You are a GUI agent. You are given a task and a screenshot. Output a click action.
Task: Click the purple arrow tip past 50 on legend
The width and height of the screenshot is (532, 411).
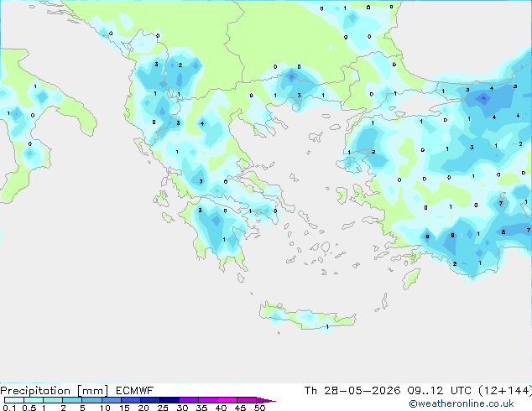tap(266, 400)
